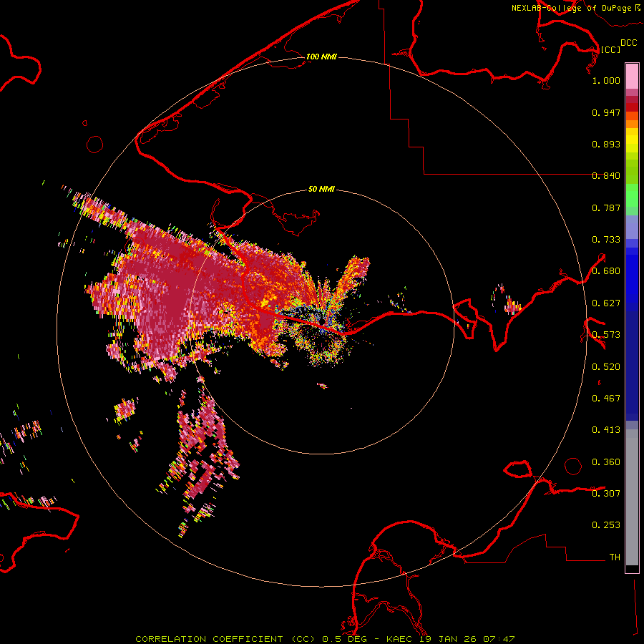Pick the light periwinkle blue colorbar segment
The height and width of the screenshot is (644, 644).
click(632, 227)
